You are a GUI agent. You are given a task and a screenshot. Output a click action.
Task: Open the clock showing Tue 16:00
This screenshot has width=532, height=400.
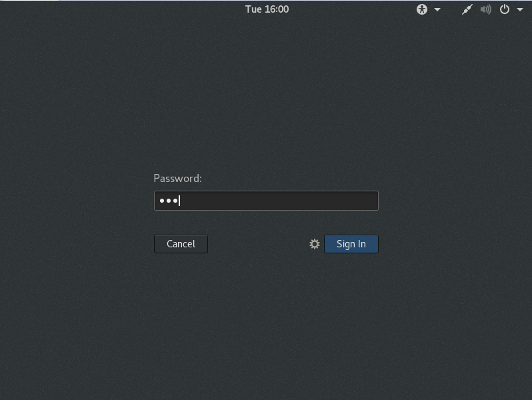coord(267,9)
